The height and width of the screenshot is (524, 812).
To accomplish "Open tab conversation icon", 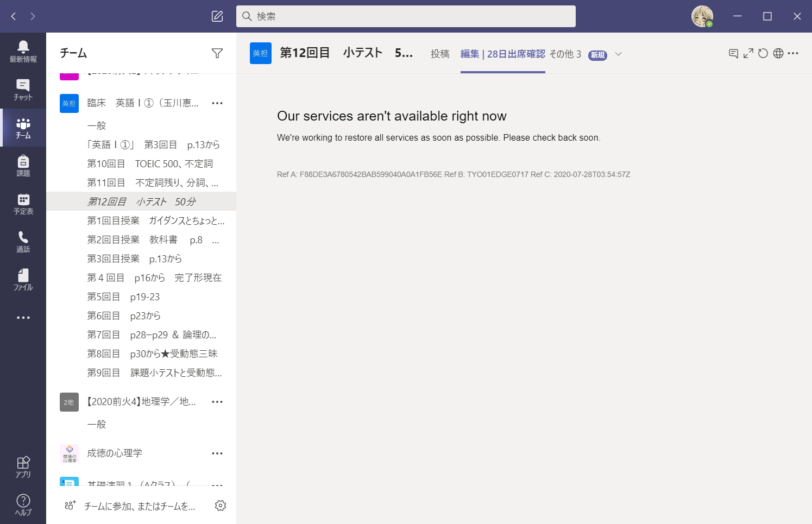I will (733, 53).
